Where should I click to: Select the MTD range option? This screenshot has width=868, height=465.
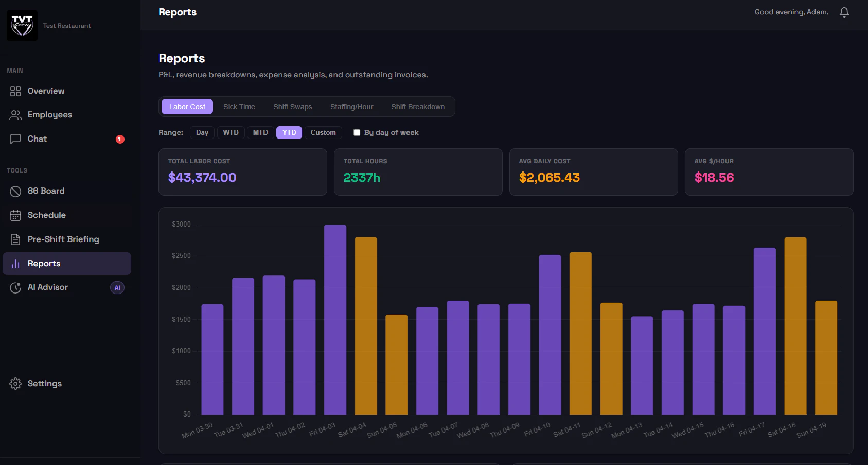coord(260,132)
